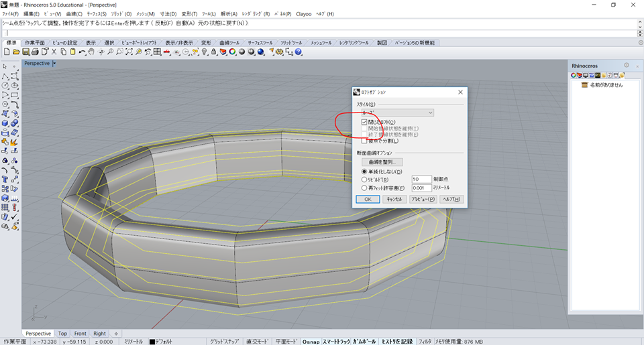Enable the 接点で分割 checkbox
644x345 pixels.
(364, 141)
